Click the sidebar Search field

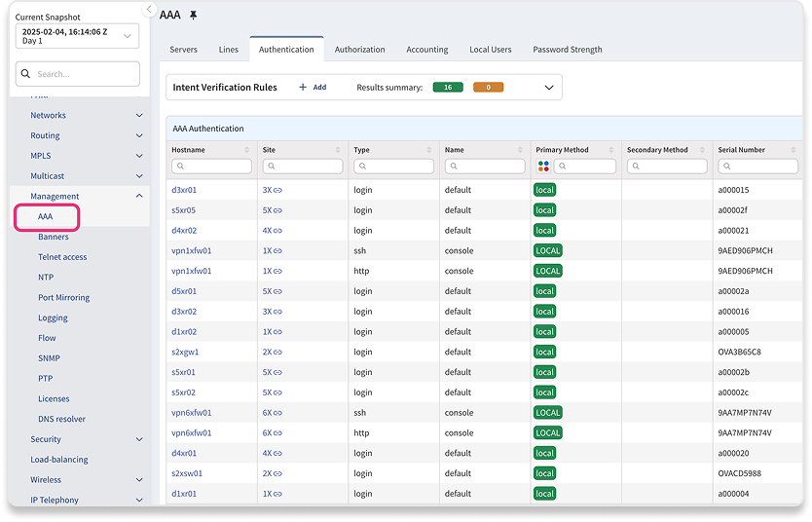(x=83, y=74)
